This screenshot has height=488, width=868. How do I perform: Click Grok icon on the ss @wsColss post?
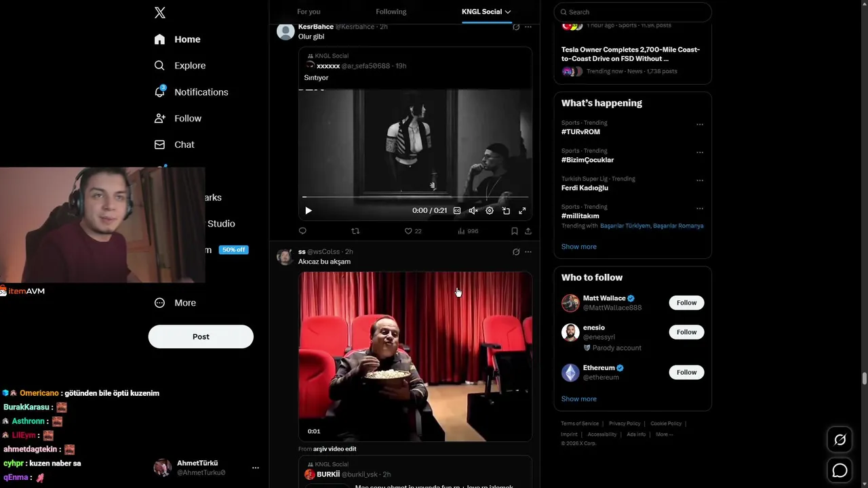coord(516,251)
